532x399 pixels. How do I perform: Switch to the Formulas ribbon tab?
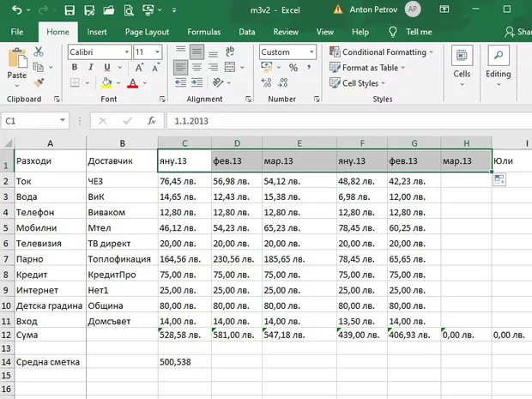pyautogui.click(x=203, y=32)
